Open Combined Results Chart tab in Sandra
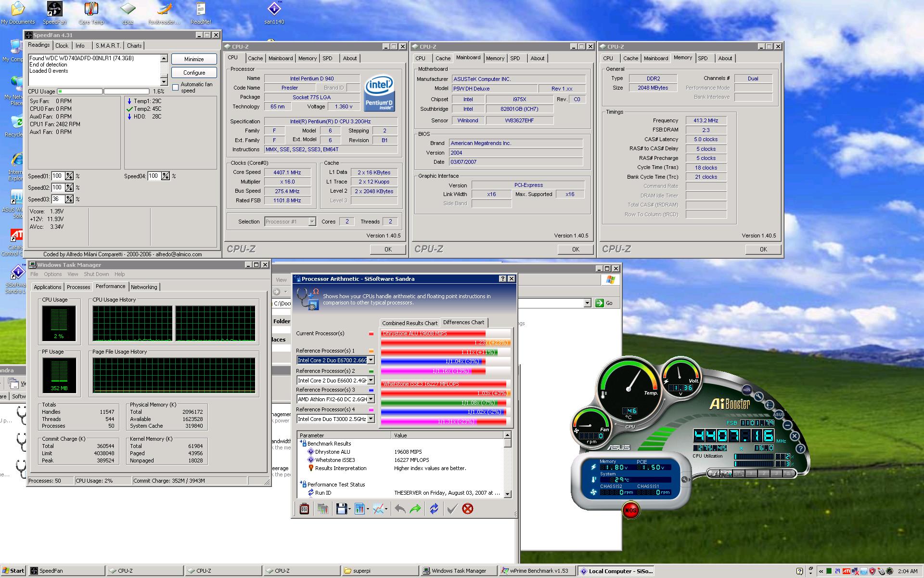Viewport: 924px width, 578px height. coord(410,323)
